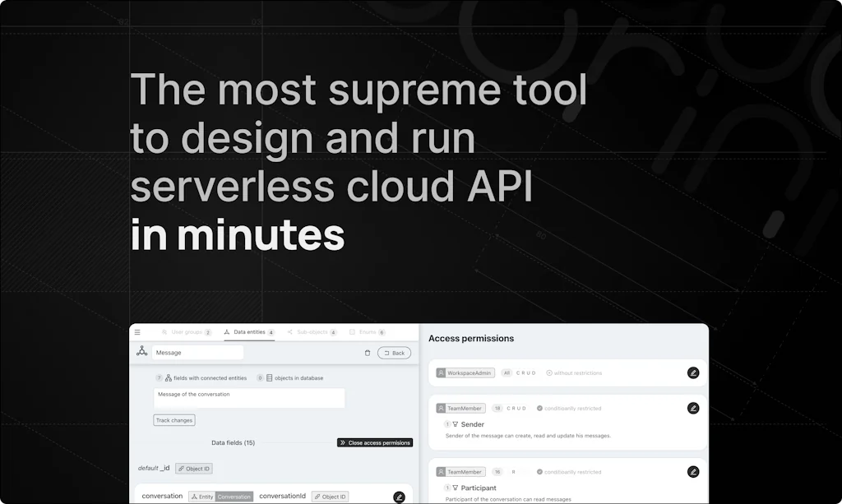Image resolution: width=842 pixels, height=504 pixels.
Task: Toggle conditionally restricted on the Sender permission
Action: coord(568,409)
